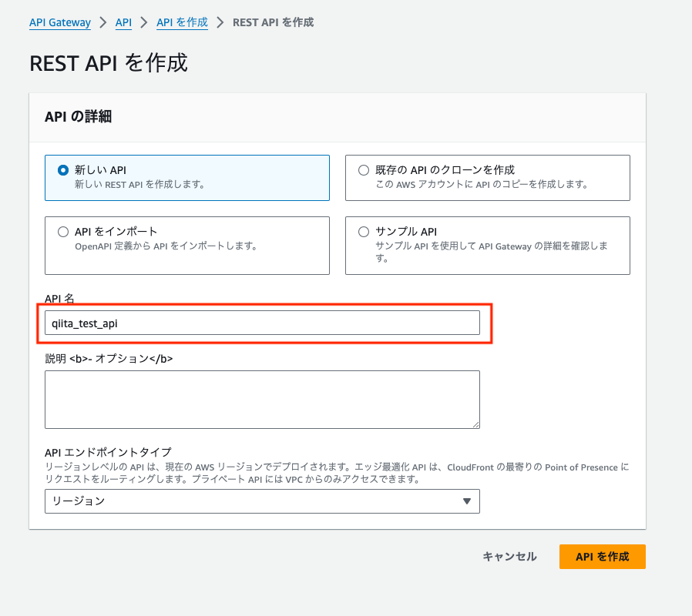
Task: Edit the API name qiita_test_api
Action: 262,323
